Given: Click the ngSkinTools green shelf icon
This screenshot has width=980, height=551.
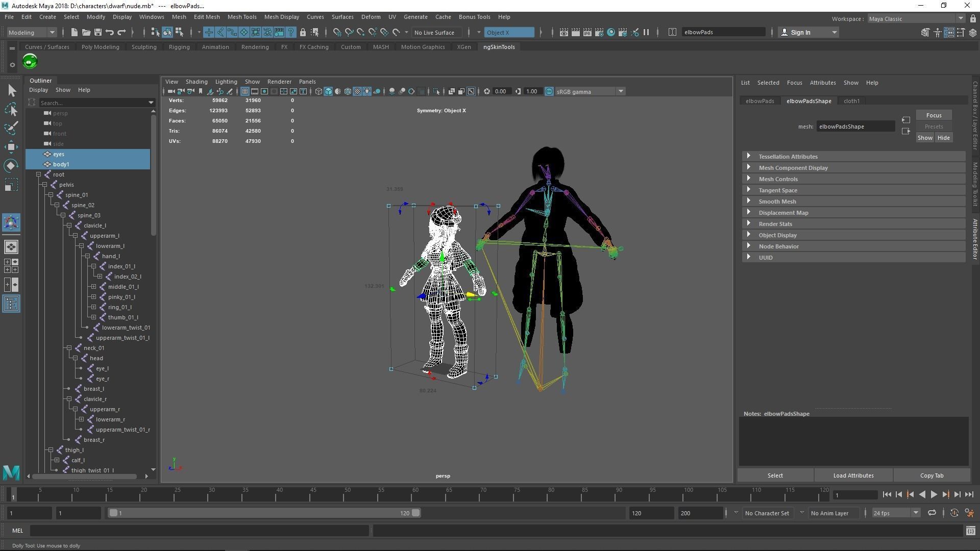Looking at the screenshot, I should 30,62.
